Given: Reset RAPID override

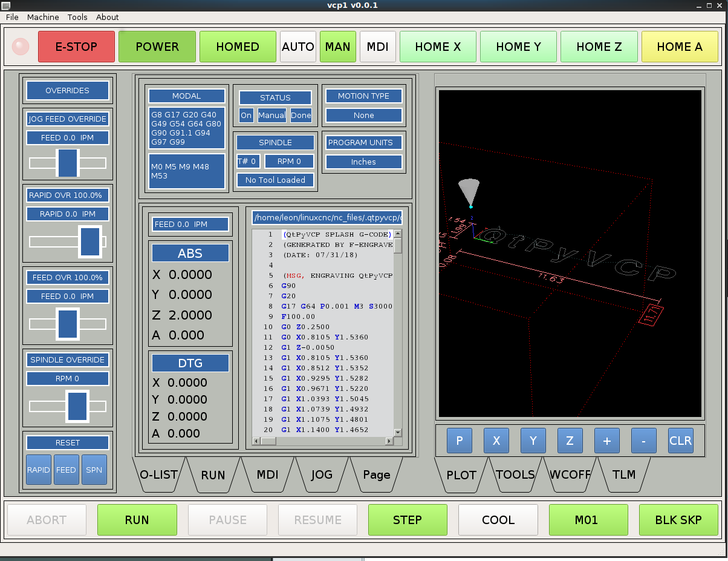Looking at the screenshot, I should pyautogui.click(x=39, y=470).
